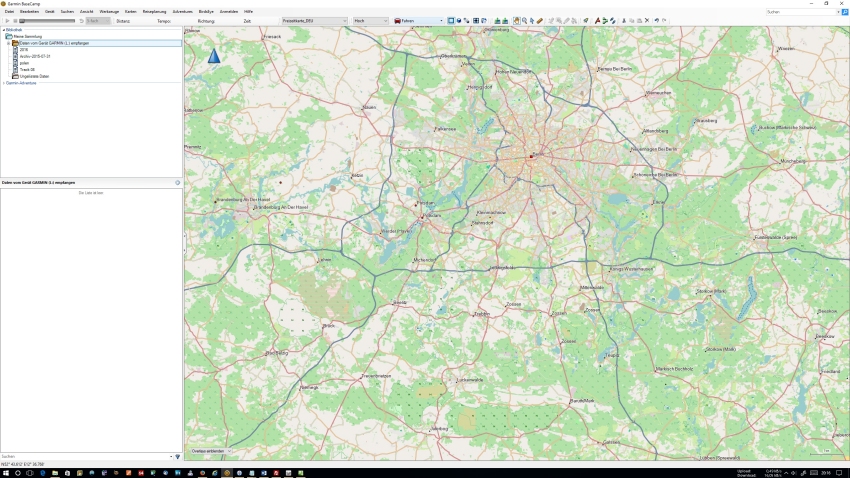Select the measure ruler tool

coord(540,21)
